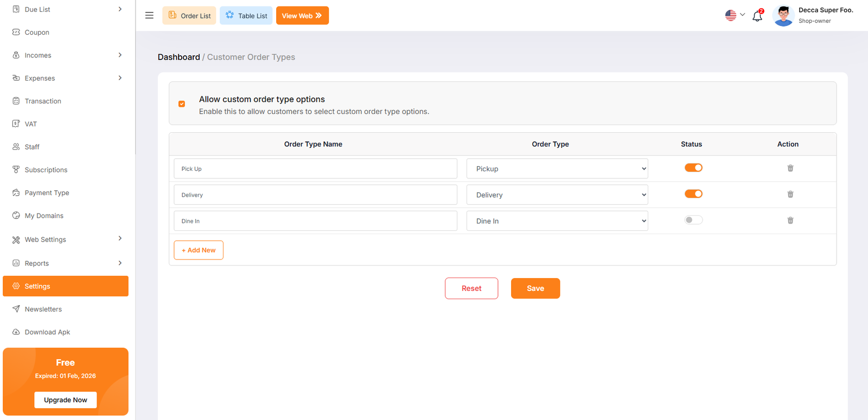This screenshot has width=868, height=420.
Task: Delete the Pick Up order type row
Action: pos(790,169)
